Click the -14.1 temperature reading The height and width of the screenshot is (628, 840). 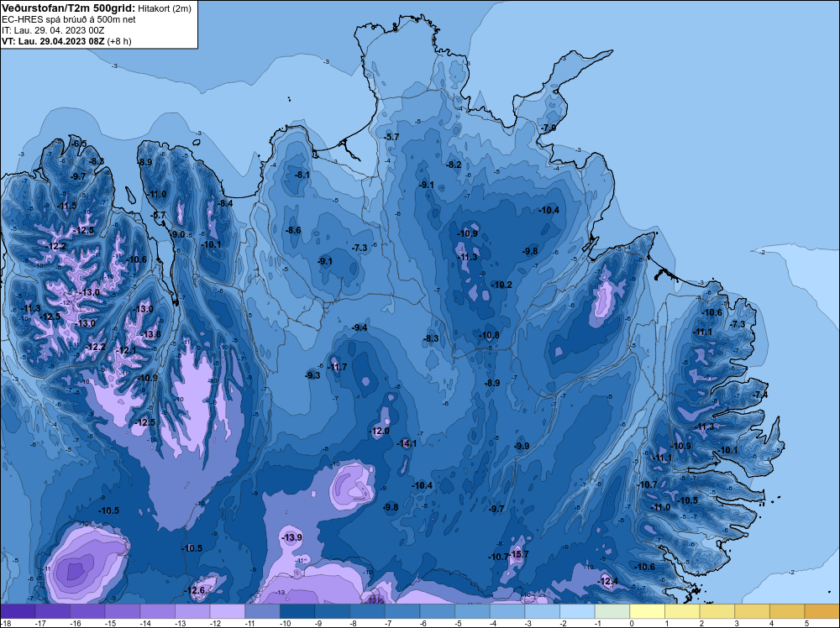(x=407, y=443)
